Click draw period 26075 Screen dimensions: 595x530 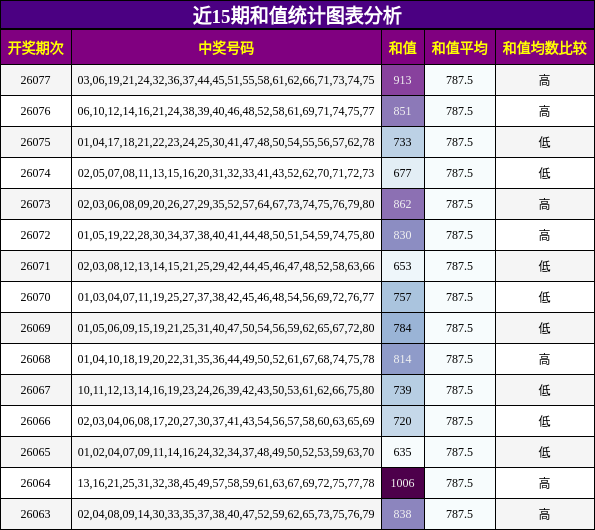(x=35, y=142)
